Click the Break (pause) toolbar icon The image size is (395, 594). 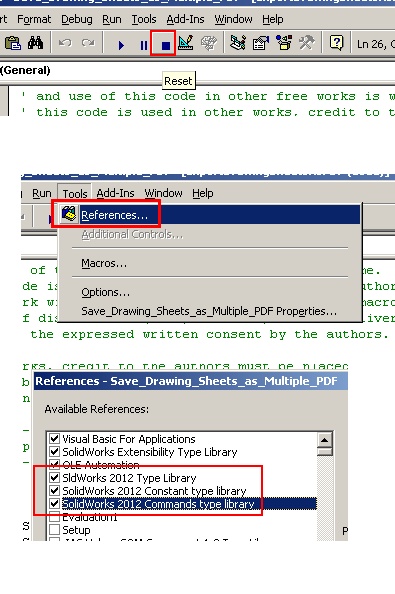144,45
